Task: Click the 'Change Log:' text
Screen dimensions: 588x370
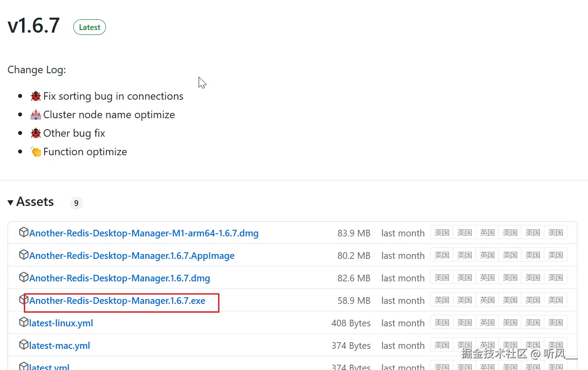Action: (37, 70)
